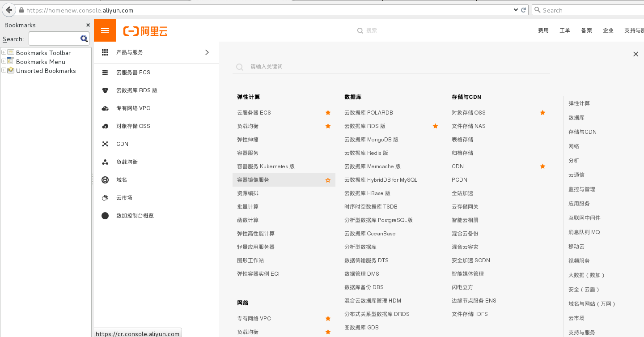Open 边缘节点服务 ENS link
This screenshot has width=644, height=337.
coord(474,301)
